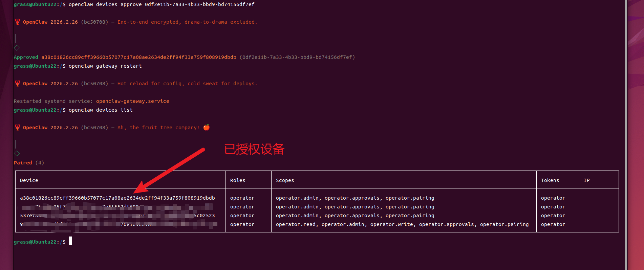Click the 'Roles' column header
Screen dimensions: 644x270
238,180
